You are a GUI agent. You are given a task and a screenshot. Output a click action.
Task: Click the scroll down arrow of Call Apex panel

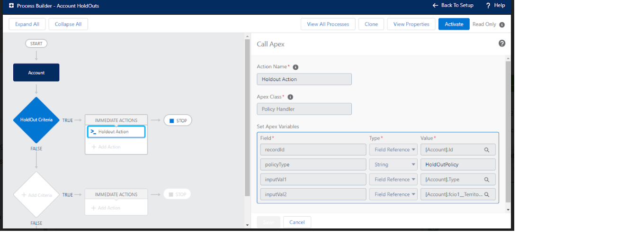[508, 210]
